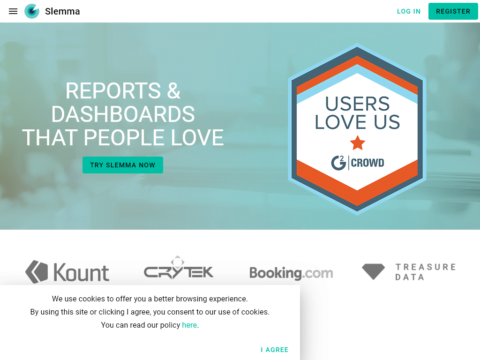Click the Slemma brand name text
The image size is (480, 360).
[x=62, y=11]
